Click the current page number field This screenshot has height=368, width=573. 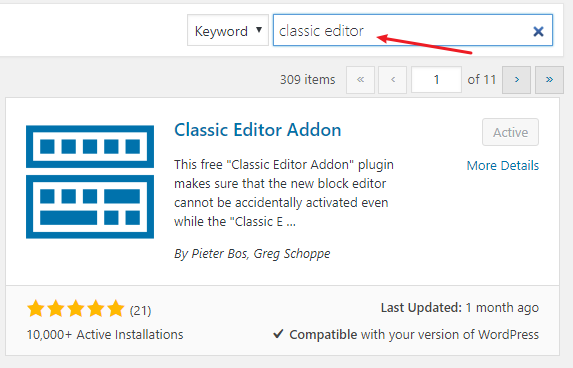[436, 80]
